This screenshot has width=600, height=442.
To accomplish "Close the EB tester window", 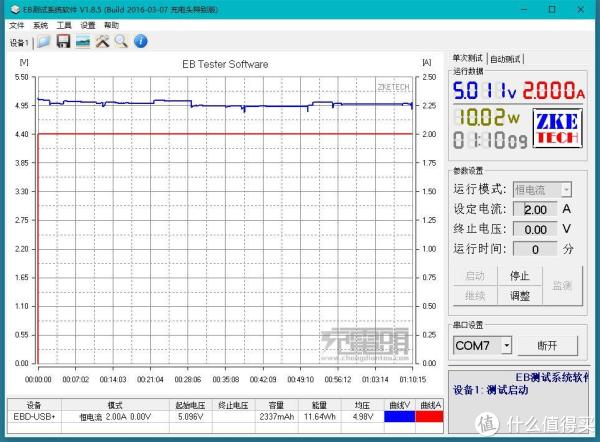I will tap(580, 9).
